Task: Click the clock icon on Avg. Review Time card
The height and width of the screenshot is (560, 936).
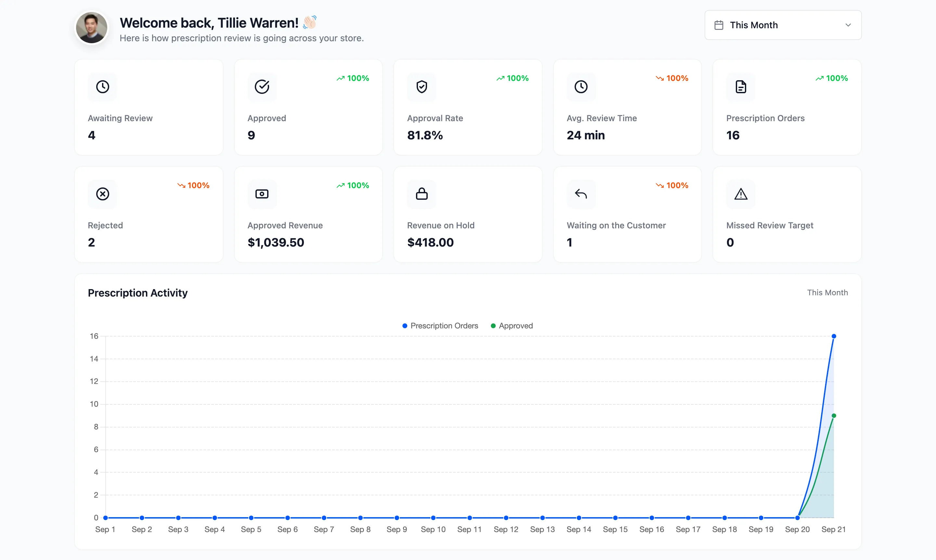Action: click(581, 87)
